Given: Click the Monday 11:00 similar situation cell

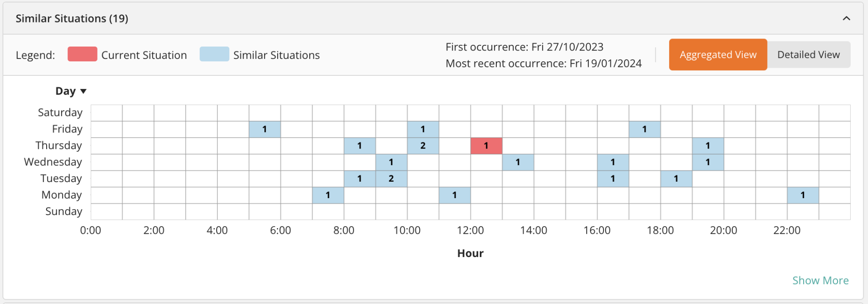Looking at the screenshot, I should click(x=454, y=195).
